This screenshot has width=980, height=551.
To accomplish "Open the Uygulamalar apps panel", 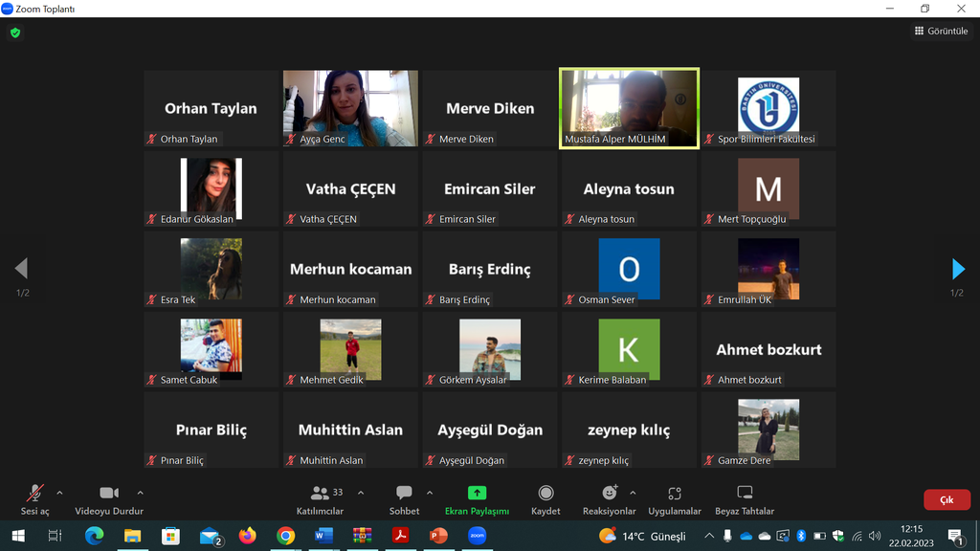I will (675, 497).
